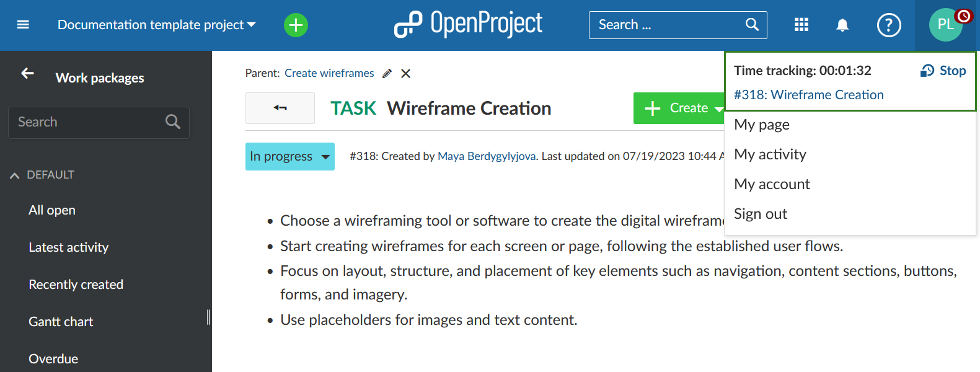
Task: Click the green plus quick-add icon
Action: pyautogui.click(x=296, y=25)
